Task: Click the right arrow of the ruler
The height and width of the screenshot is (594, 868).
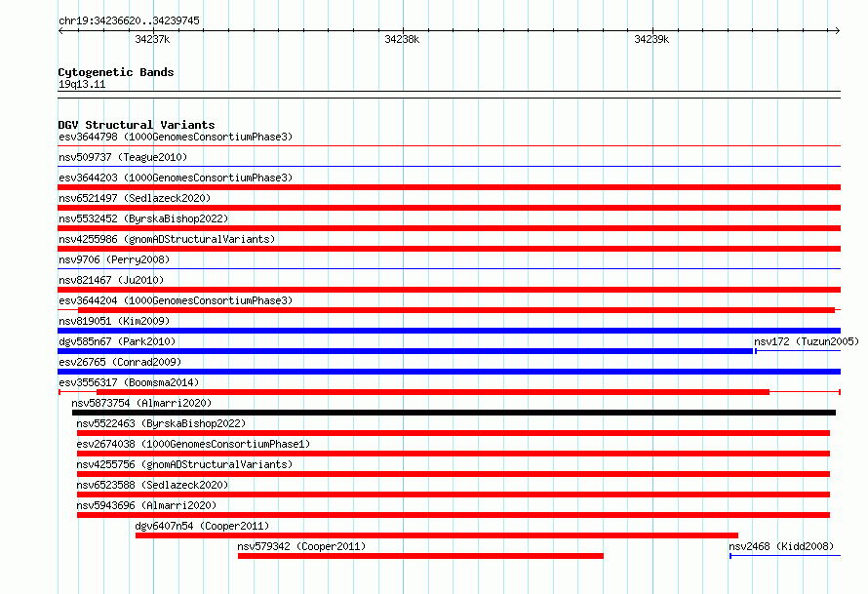Action: point(837,31)
